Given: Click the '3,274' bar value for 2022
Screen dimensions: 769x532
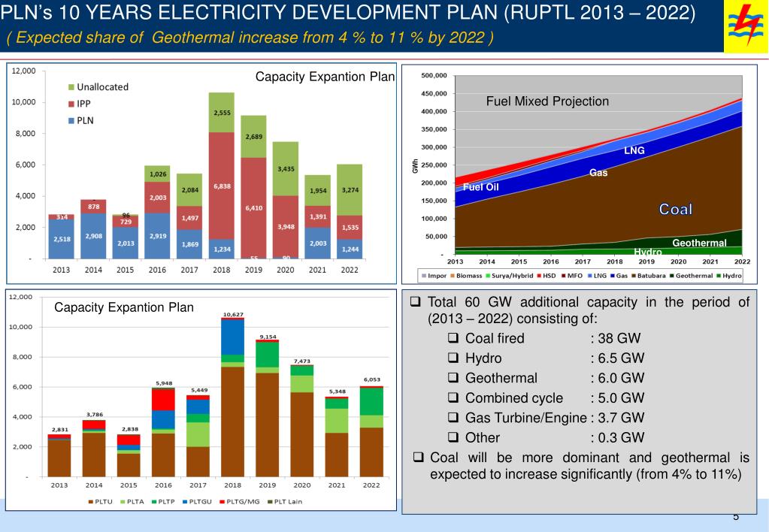Looking at the screenshot, I should pyautogui.click(x=350, y=190).
